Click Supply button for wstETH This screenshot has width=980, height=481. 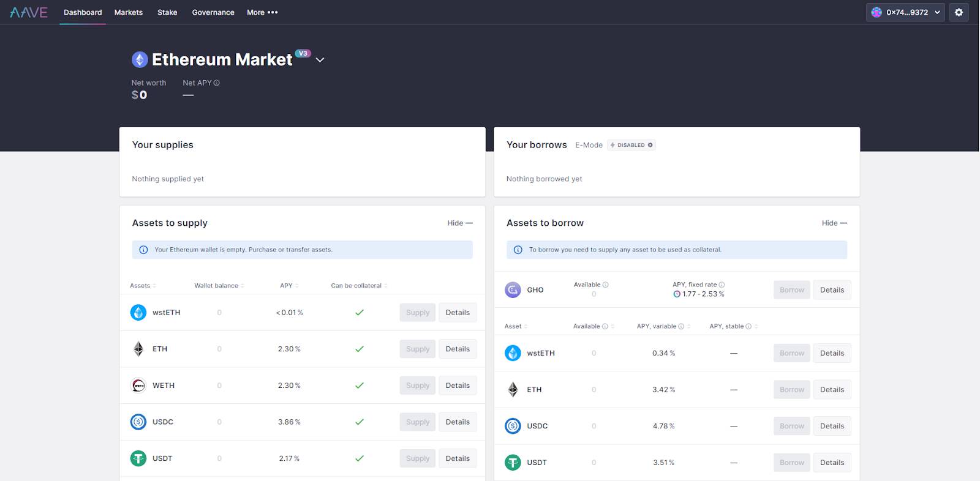pyautogui.click(x=418, y=312)
